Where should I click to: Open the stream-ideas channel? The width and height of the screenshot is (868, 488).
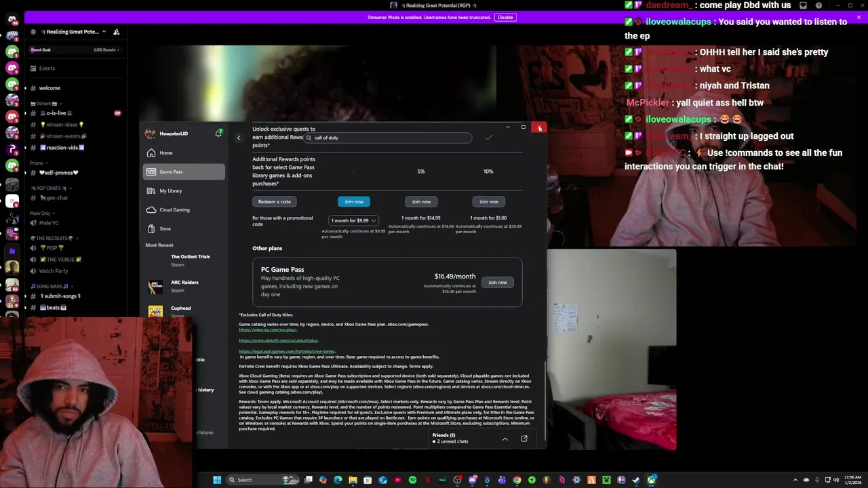pyautogui.click(x=75, y=125)
